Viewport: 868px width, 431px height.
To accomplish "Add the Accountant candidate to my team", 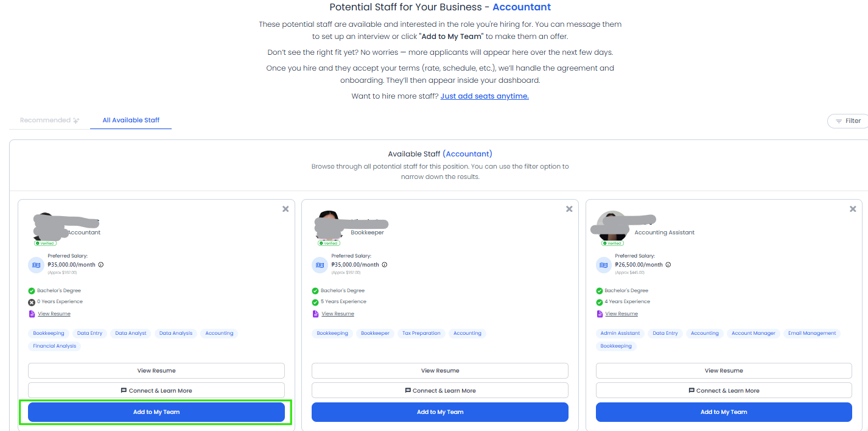I will pos(156,412).
